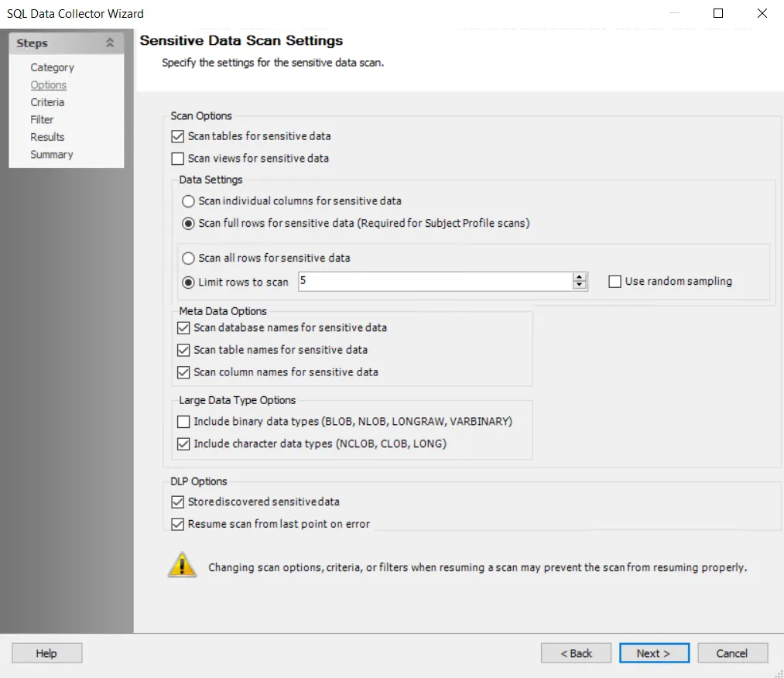Uncheck Scan tables for sensitive data
This screenshot has width=784, height=678.
click(177, 136)
